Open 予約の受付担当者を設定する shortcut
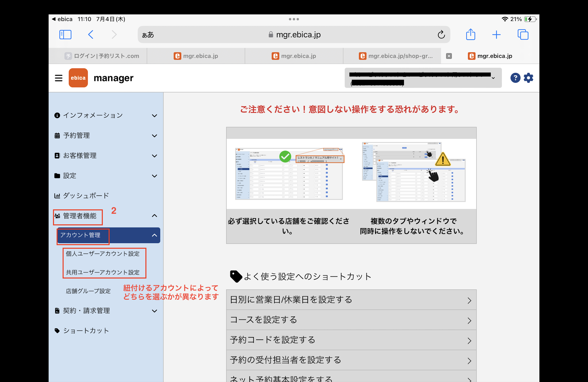Viewport: 588px width, 382px height. [x=351, y=360]
